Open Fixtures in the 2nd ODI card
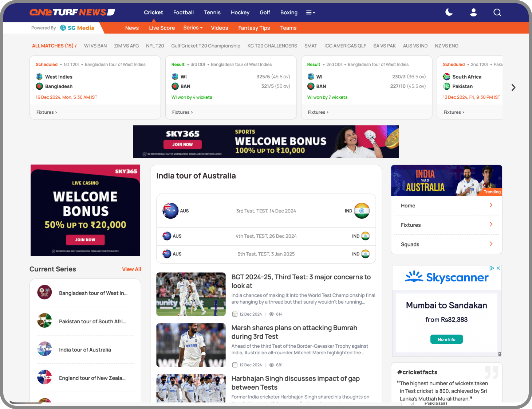The height and width of the screenshot is (409, 532). 318,112
